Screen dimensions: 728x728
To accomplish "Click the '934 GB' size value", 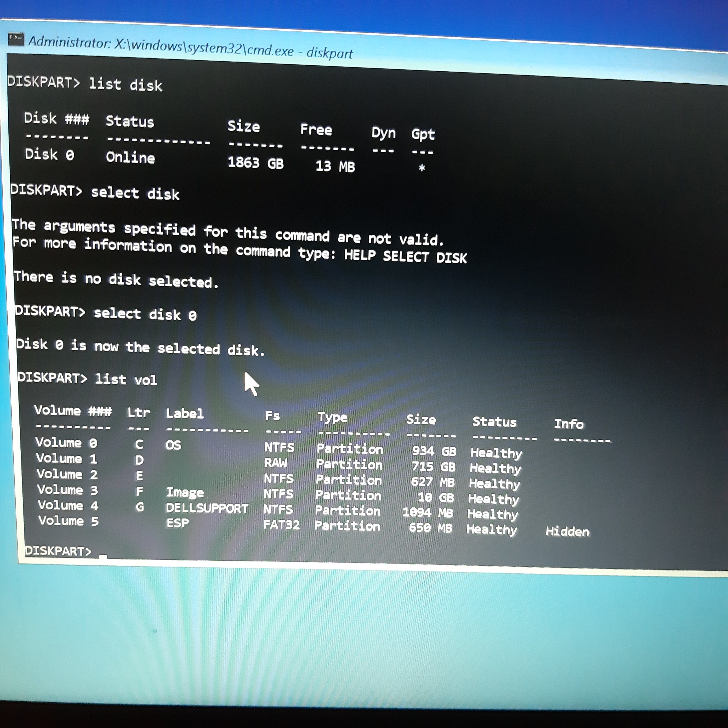I will click(434, 451).
